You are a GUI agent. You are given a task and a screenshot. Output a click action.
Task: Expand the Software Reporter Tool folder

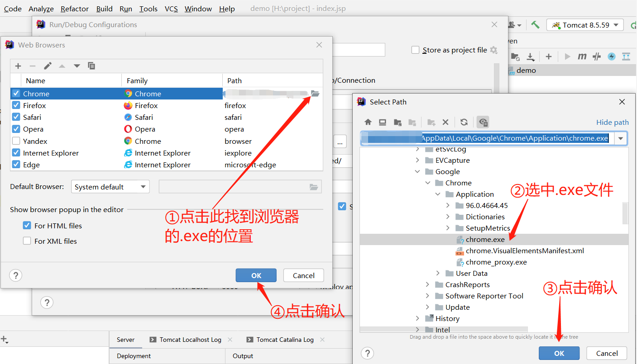click(x=427, y=296)
